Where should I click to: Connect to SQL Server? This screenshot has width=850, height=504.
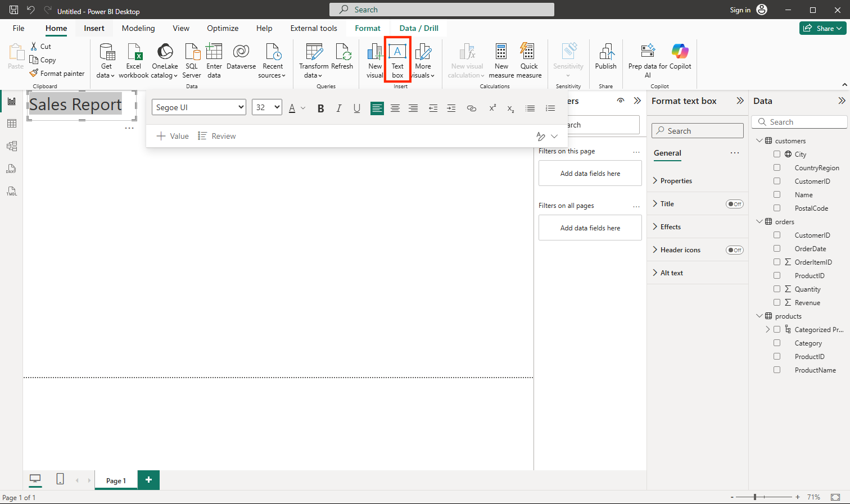pyautogui.click(x=192, y=61)
